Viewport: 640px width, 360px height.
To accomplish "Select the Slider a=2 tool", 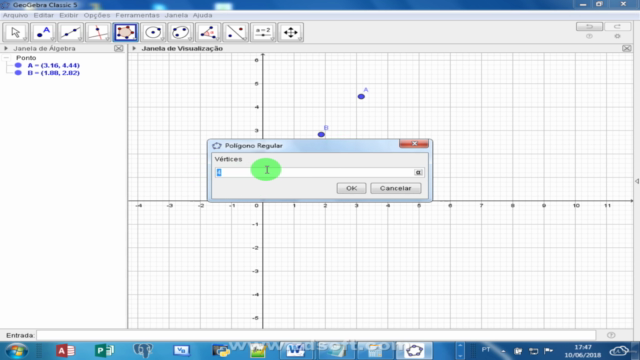I will coord(263,32).
